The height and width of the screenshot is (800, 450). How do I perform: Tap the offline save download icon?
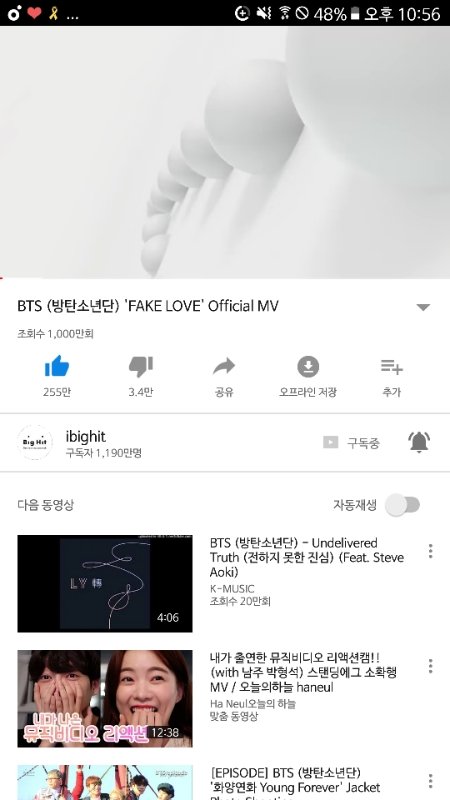[308, 366]
